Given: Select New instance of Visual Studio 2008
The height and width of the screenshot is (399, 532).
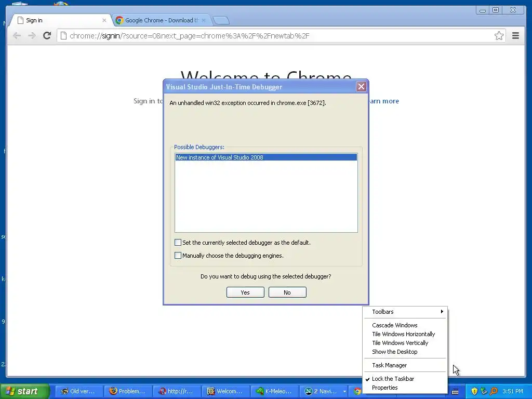Looking at the screenshot, I should click(266, 157).
